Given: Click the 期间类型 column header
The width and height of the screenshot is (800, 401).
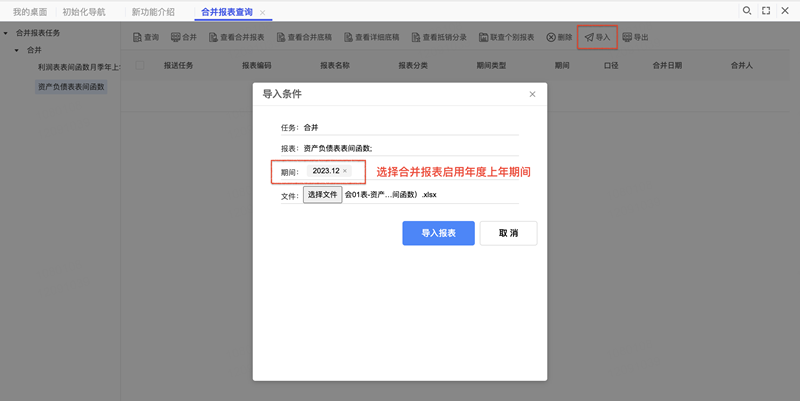Looking at the screenshot, I should [x=491, y=65].
